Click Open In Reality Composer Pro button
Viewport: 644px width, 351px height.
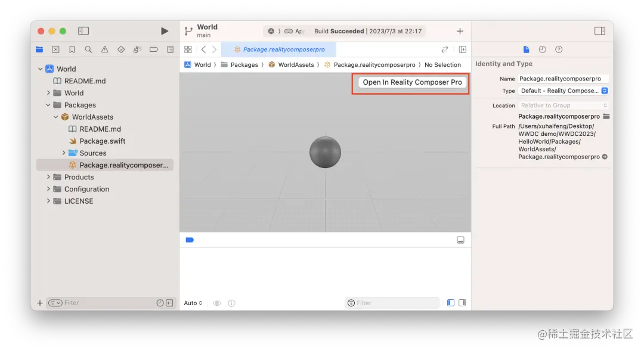(x=412, y=82)
